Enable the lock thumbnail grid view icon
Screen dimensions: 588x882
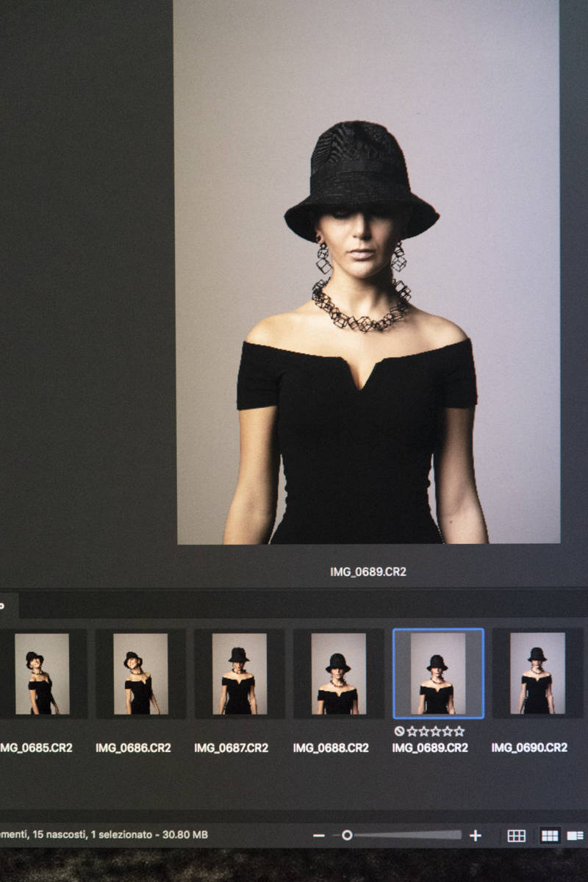(517, 836)
